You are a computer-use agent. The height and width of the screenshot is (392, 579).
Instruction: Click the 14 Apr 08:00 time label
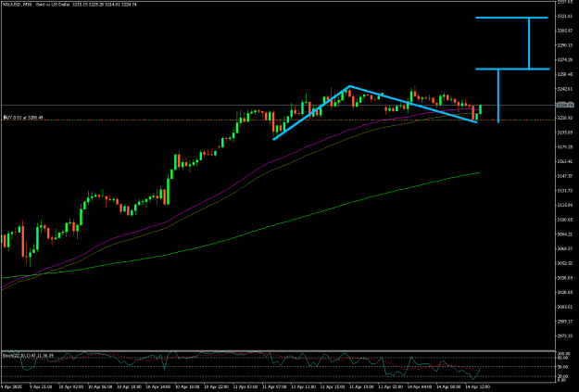tap(449, 386)
